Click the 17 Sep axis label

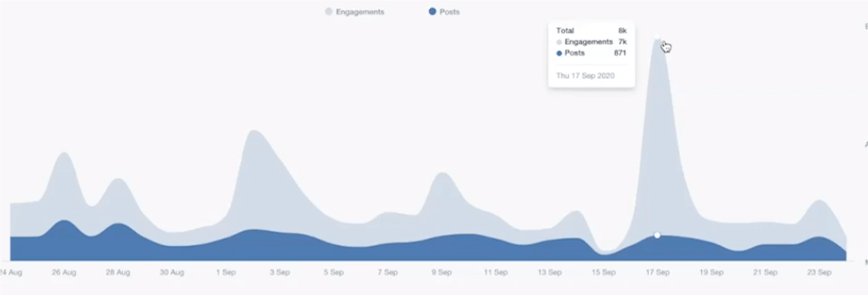tap(657, 272)
